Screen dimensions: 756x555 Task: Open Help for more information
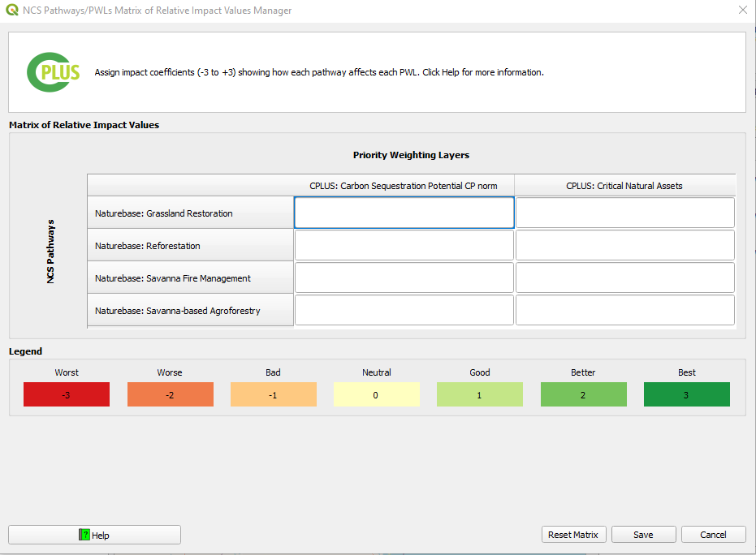(x=94, y=535)
